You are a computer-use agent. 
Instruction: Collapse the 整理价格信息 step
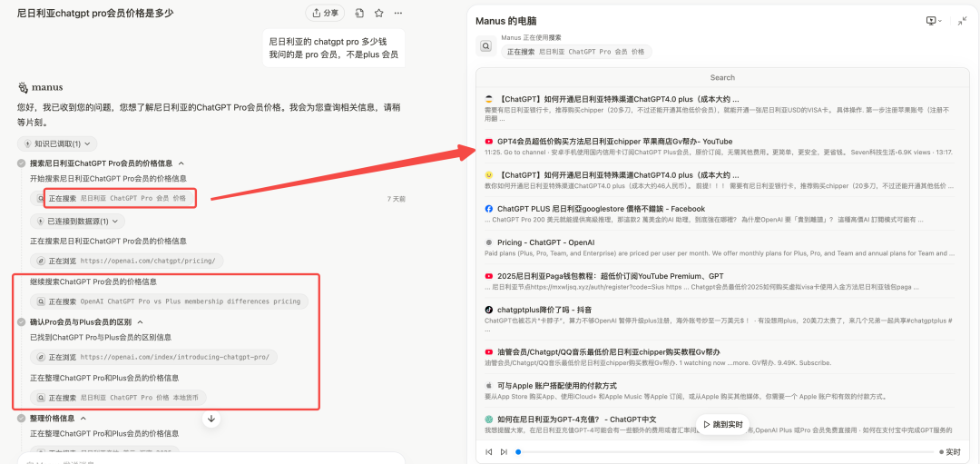pos(83,419)
